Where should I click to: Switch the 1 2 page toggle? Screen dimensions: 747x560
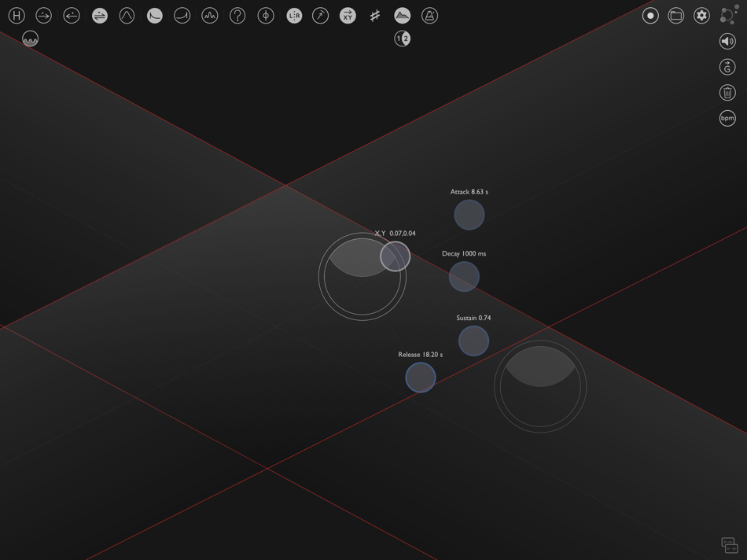pyautogui.click(x=403, y=39)
